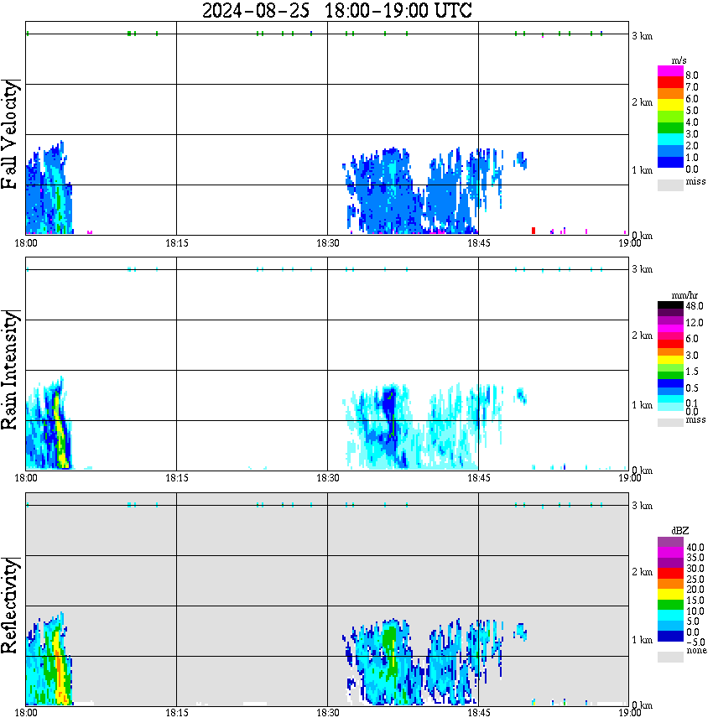The width and height of the screenshot is (713, 728).
Task: Select dark blue swatch in the mm/hr legend
Action: (x=670, y=383)
